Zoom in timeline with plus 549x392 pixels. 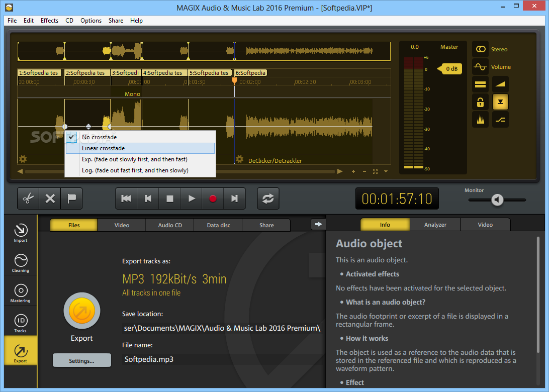353,171
